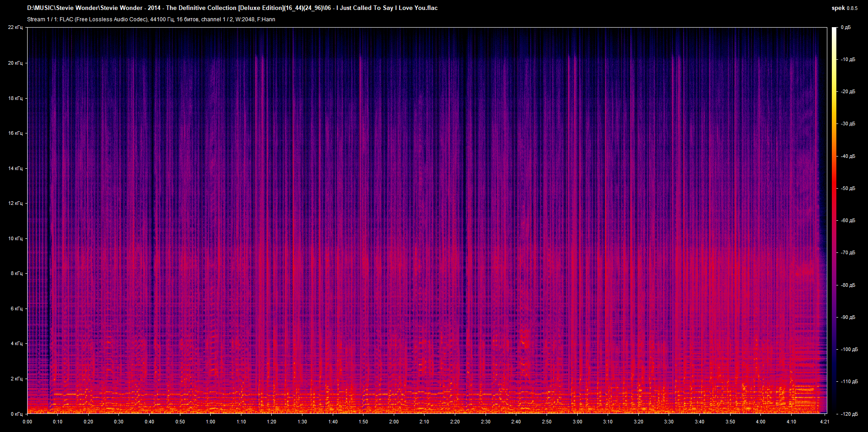This screenshot has width=868, height=432.
Task: Click the '-90 дБ' scale label
Action: 848,318
